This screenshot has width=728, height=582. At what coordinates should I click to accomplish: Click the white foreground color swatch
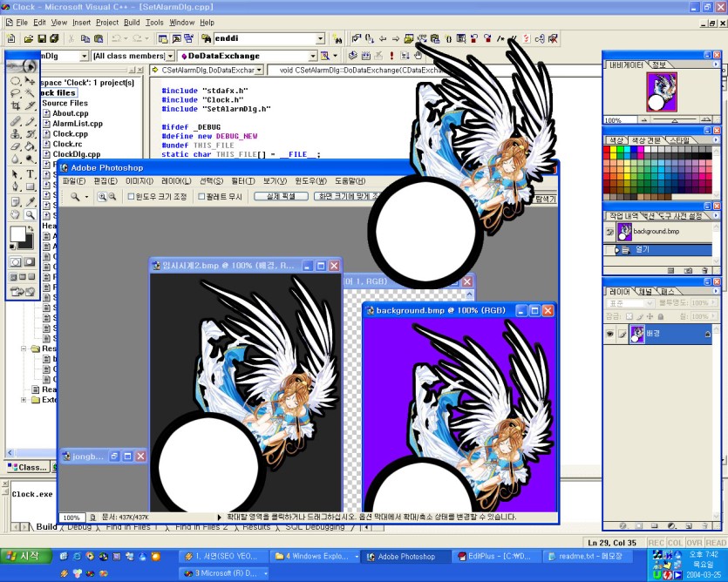coord(17,234)
